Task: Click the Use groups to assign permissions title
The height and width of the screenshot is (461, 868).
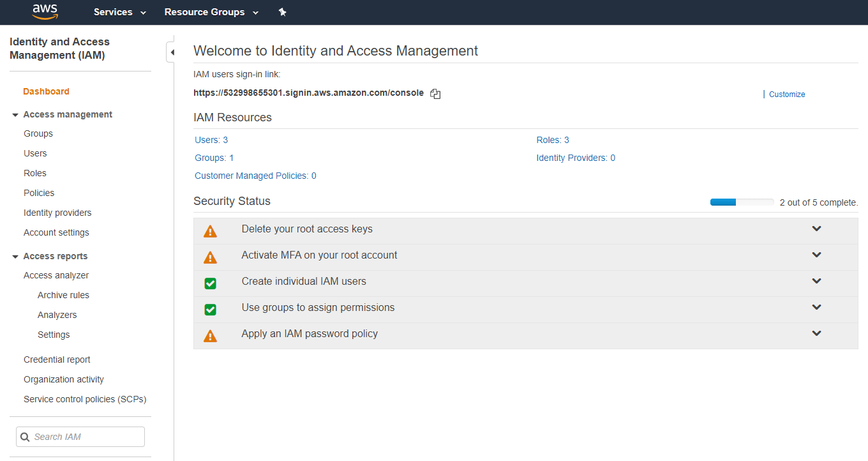Action: click(x=318, y=307)
